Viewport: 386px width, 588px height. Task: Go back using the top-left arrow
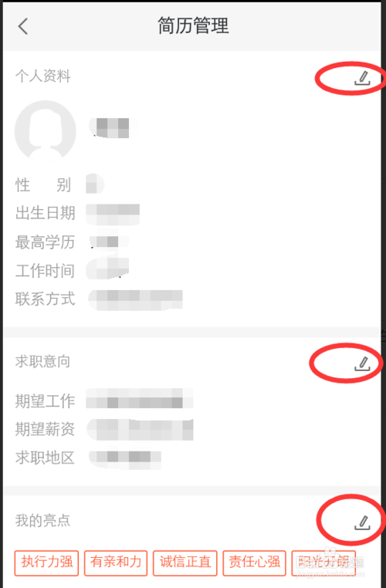(x=23, y=26)
